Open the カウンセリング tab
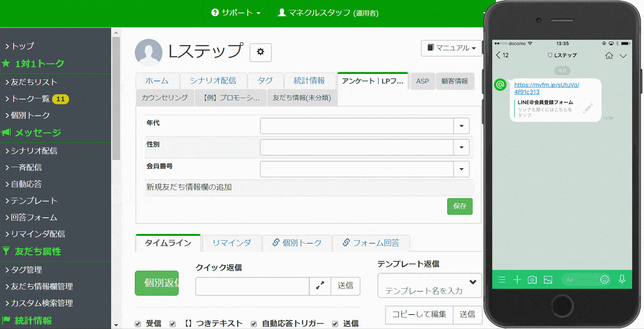Viewport: 644px width, 329px height. coord(165,98)
